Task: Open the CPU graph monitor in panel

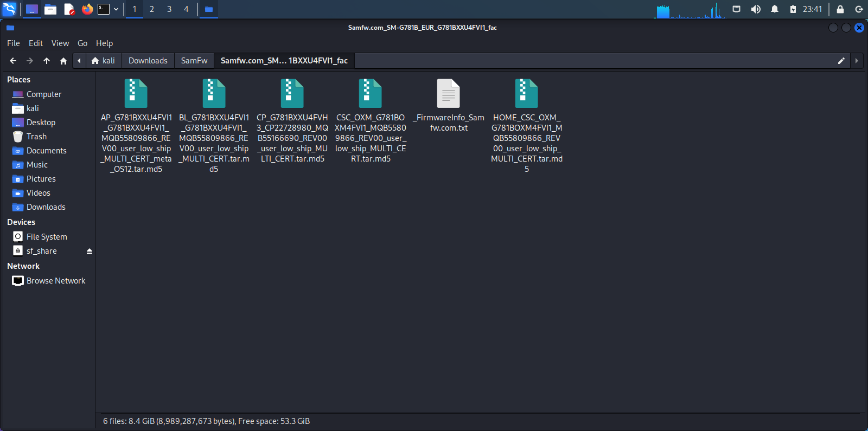Action: pyautogui.click(x=690, y=10)
